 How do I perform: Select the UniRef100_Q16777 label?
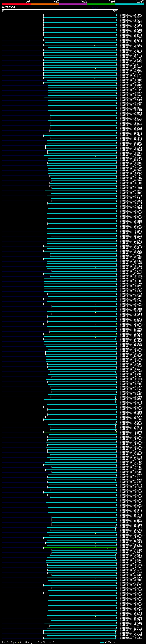click(x=131, y=570)
